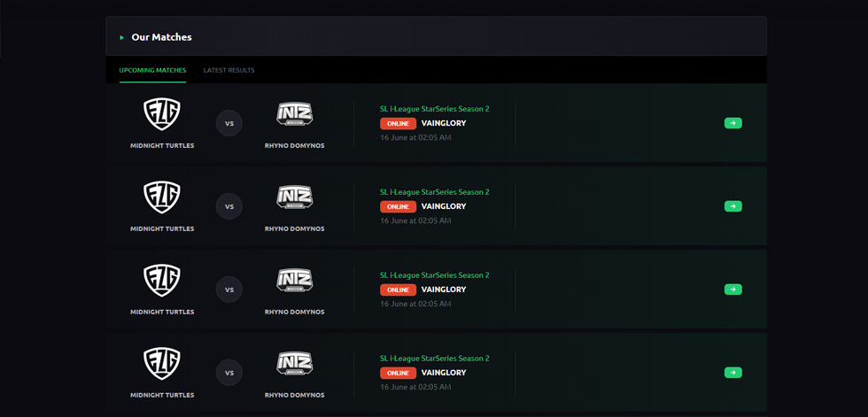The height and width of the screenshot is (417, 868).
Task: Click the Rhyno Domynos logo in first match
Action: point(294,114)
